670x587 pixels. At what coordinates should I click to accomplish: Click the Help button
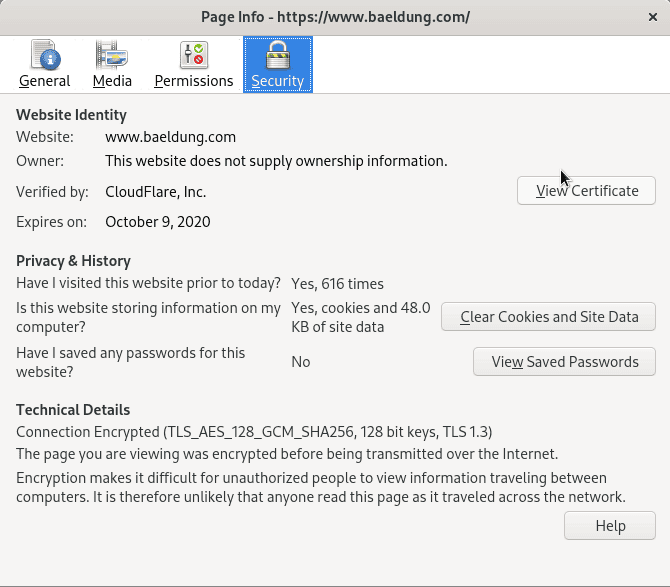[x=610, y=526]
